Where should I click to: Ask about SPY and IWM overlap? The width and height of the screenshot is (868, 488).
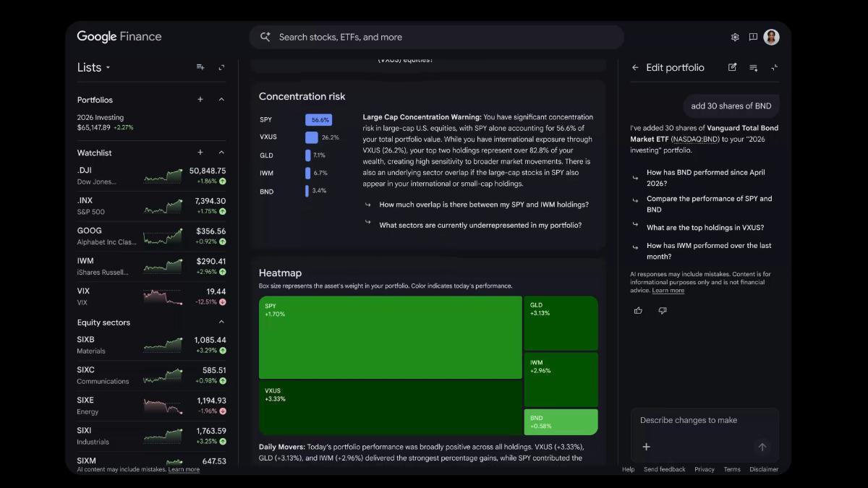484,205
